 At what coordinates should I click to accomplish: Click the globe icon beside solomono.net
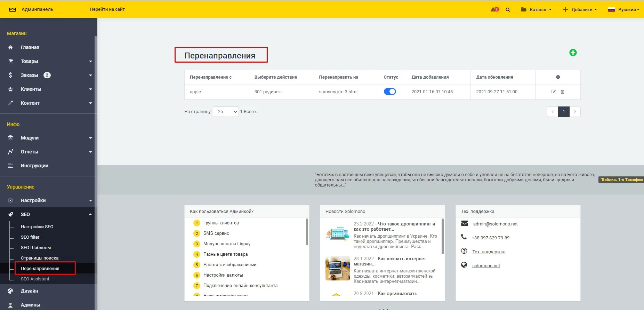coord(464,265)
